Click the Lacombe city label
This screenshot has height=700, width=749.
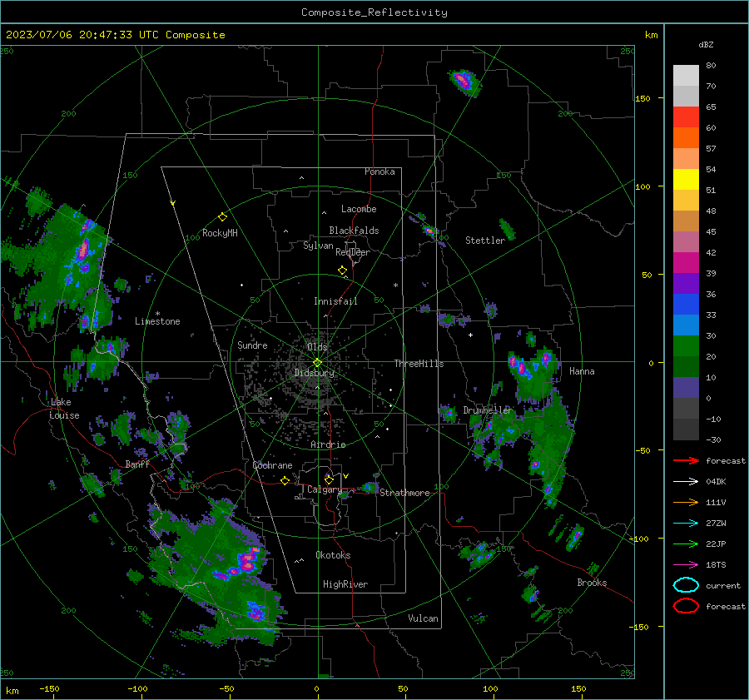tap(359, 209)
